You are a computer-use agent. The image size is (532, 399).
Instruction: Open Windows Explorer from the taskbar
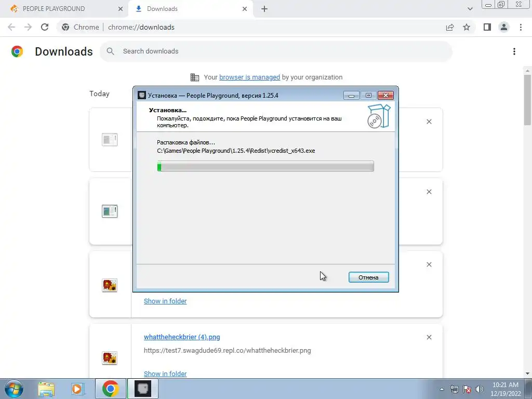[46, 389]
